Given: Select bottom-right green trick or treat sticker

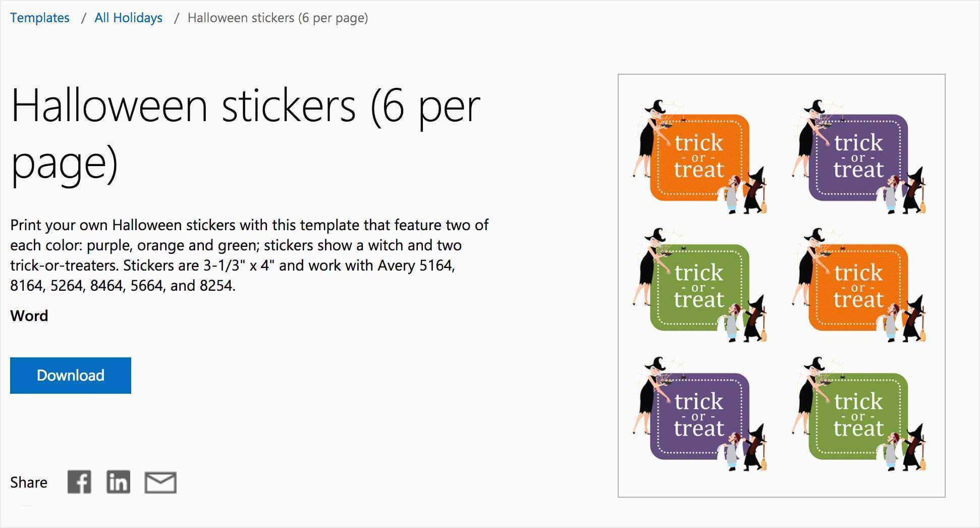Looking at the screenshot, I should (x=858, y=415).
